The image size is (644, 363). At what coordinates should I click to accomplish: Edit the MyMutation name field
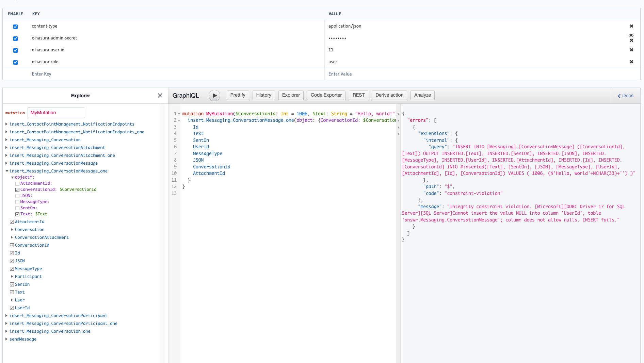[x=56, y=113]
